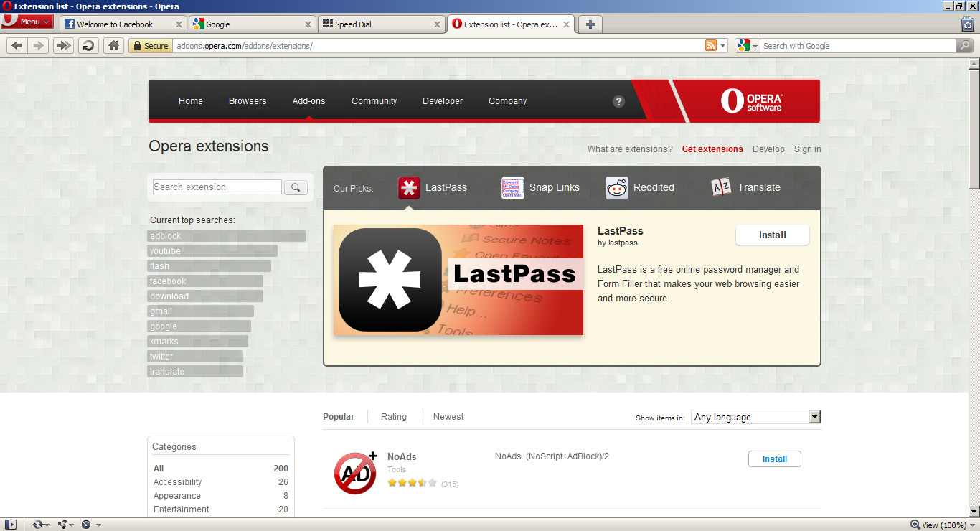Click the Home toolbar icon
The width and height of the screenshot is (980, 531).
coord(113,45)
